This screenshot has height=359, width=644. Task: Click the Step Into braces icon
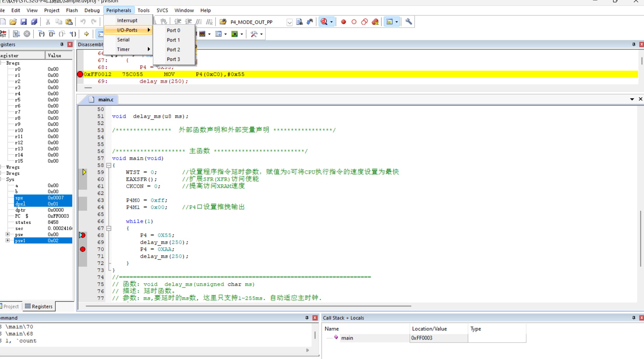point(42,34)
